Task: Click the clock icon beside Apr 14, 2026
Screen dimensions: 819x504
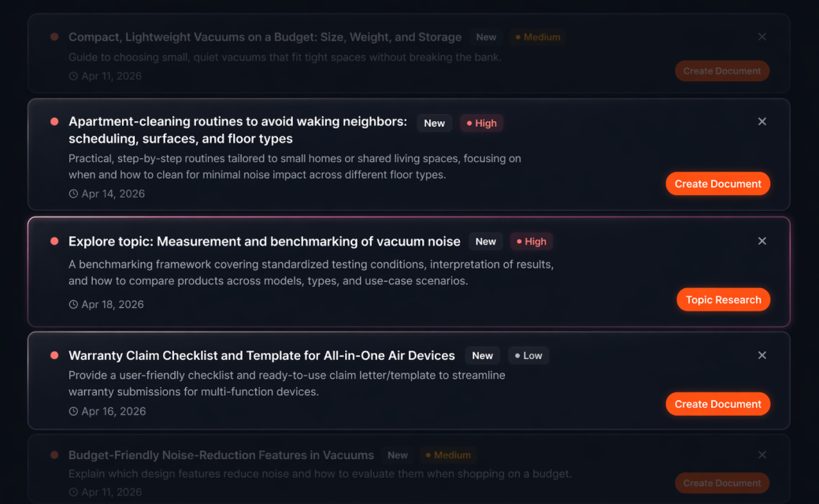Action: tap(73, 194)
